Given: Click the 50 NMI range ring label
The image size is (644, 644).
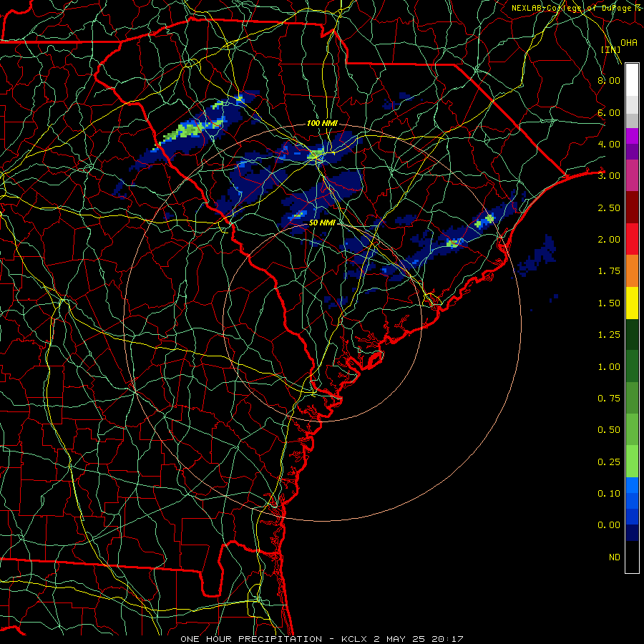Looking at the screenshot, I should tap(323, 223).
